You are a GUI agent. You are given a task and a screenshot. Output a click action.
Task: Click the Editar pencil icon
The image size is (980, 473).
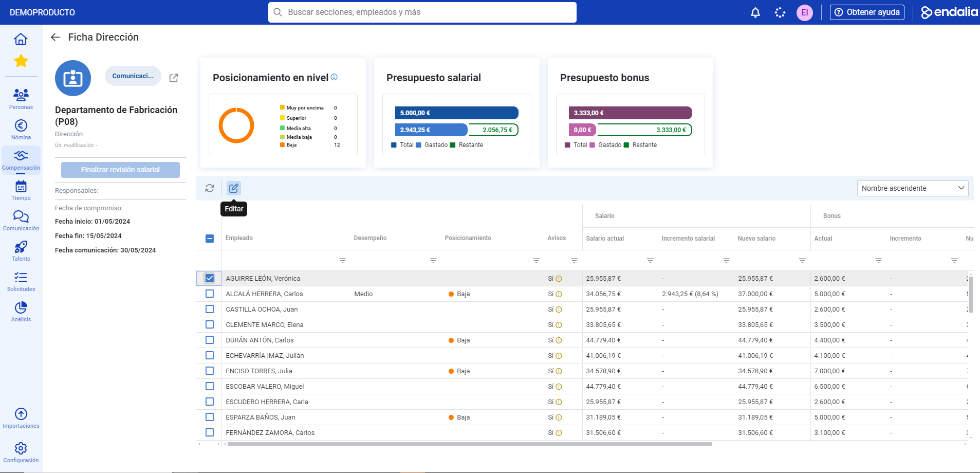(x=234, y=188)
